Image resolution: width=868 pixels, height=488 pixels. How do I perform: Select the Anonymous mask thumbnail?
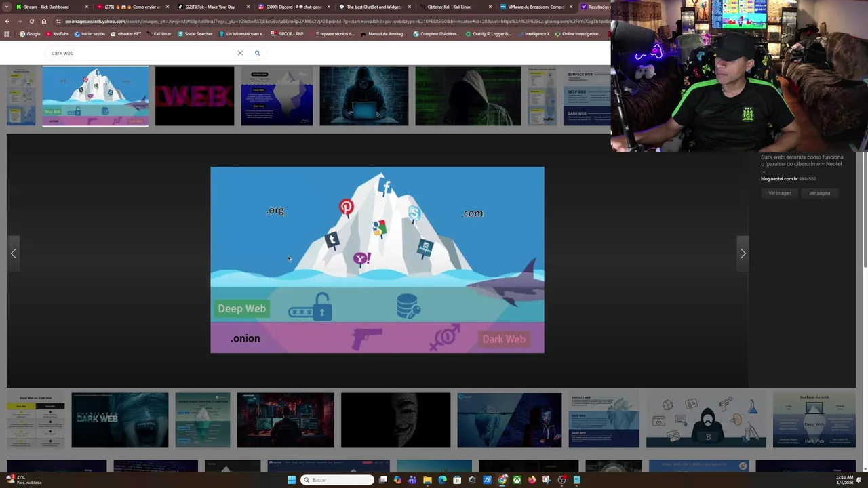(395, 420)
